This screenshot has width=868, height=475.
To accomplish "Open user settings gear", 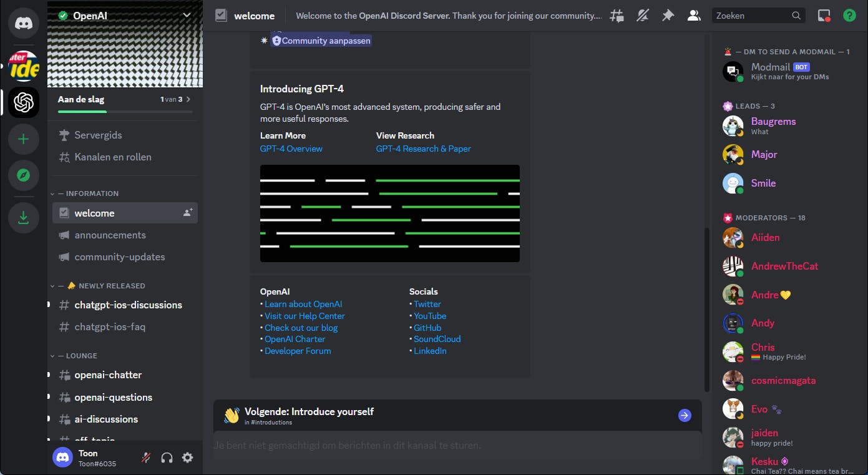I will [x=187, y=458].
